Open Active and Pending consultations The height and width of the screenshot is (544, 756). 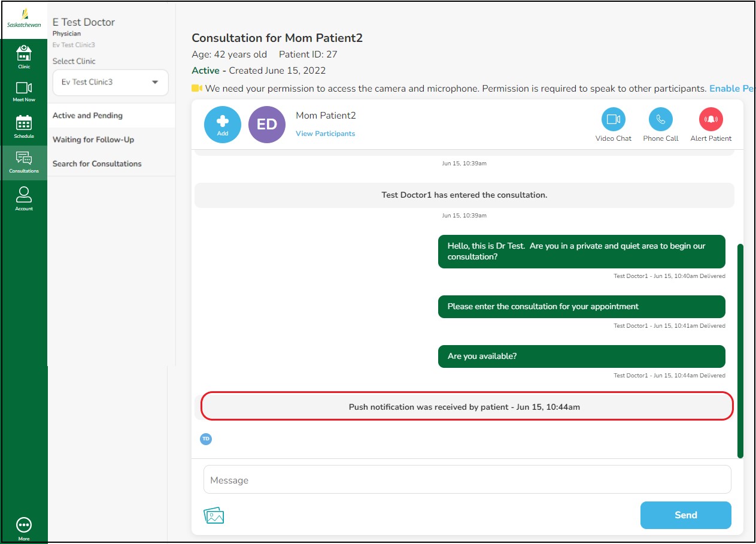[x=87, y=116]
